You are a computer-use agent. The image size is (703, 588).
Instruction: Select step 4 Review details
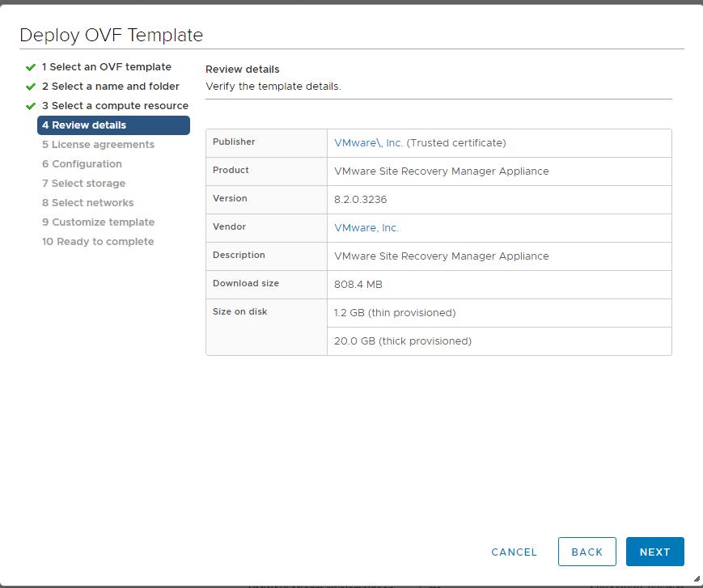[x=113, y=125]
